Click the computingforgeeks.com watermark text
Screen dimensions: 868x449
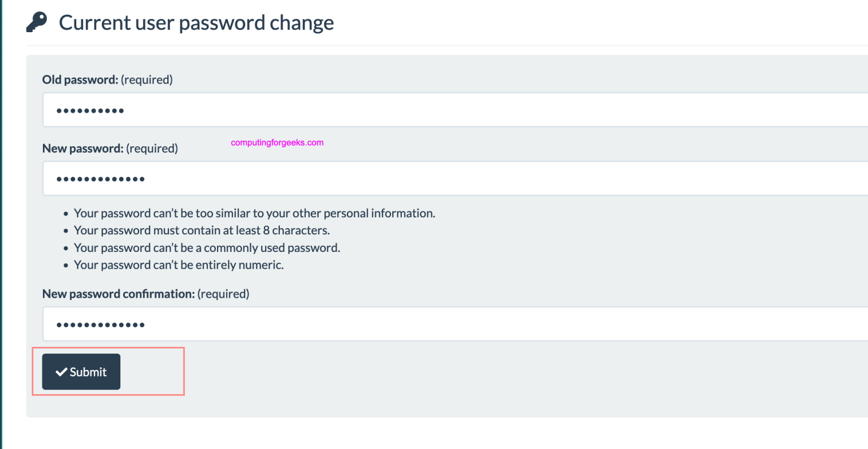[x=277, y=142]
